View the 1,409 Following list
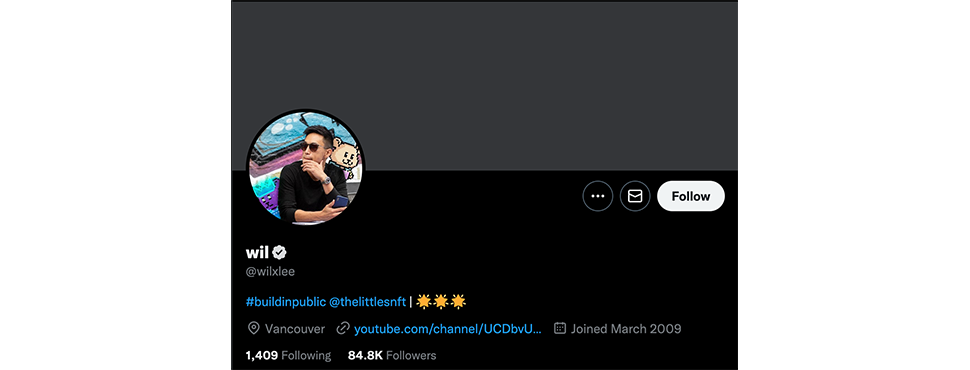 (x=288, y=356)
